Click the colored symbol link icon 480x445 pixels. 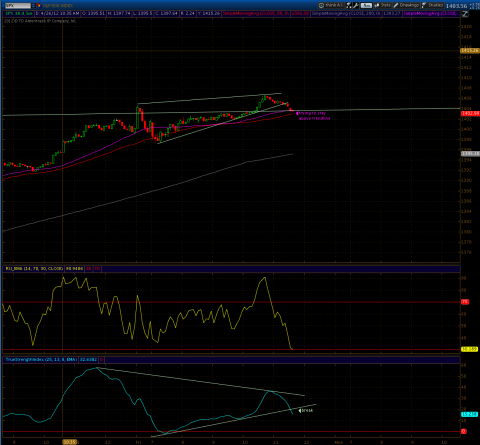[x=38, y=5]
